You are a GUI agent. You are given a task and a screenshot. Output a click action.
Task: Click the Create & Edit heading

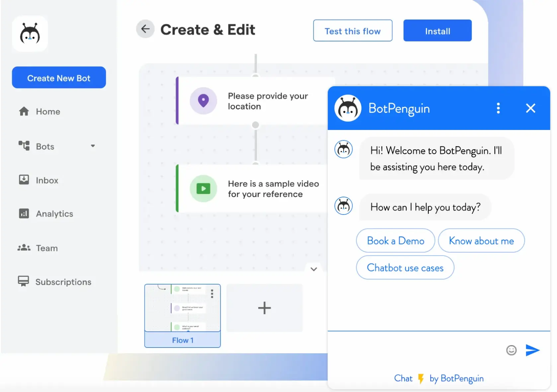pos(208,30)
